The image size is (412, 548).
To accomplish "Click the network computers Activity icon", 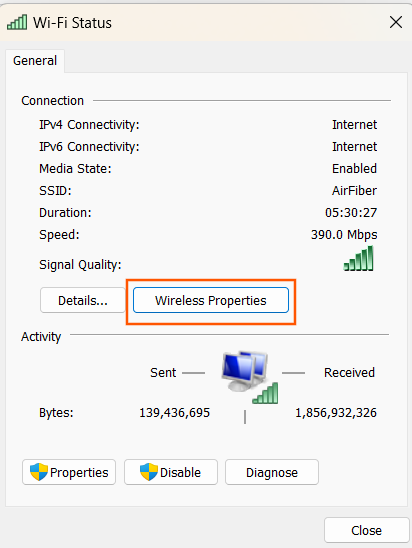I will pyautogui.click(x=250, y=377).
